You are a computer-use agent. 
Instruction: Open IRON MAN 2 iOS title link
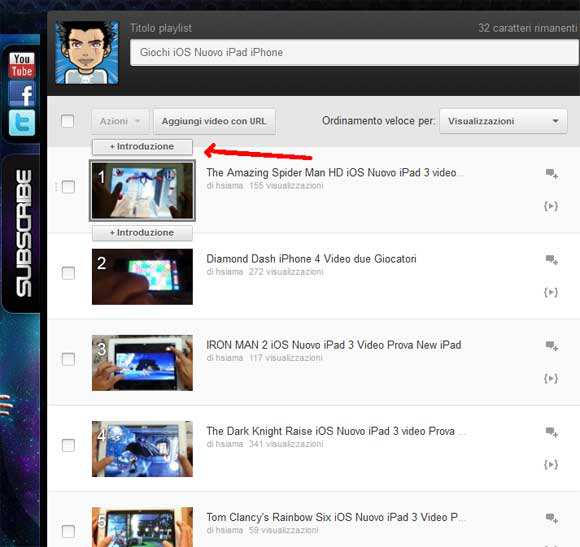tap(334, 345)
